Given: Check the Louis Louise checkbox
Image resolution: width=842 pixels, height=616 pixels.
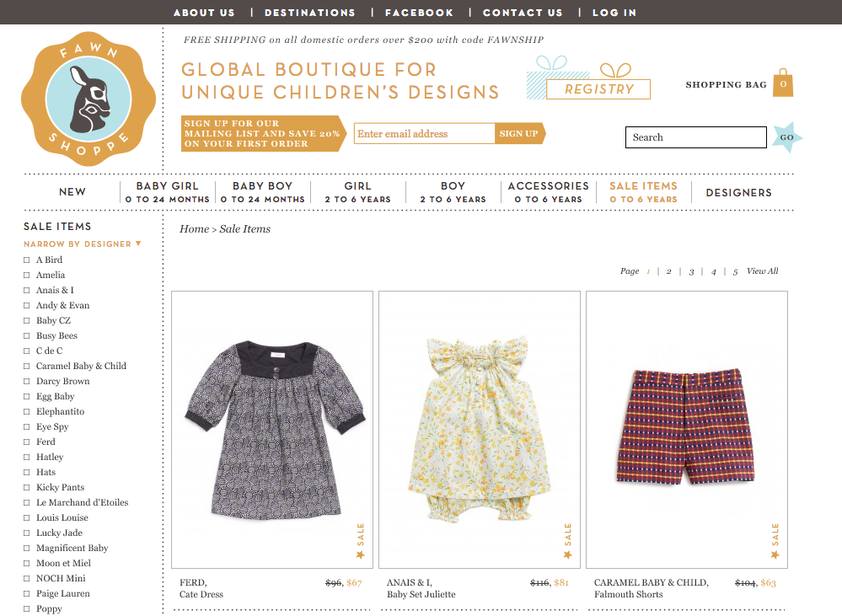Looking at the screenshot, I should 26,517.
